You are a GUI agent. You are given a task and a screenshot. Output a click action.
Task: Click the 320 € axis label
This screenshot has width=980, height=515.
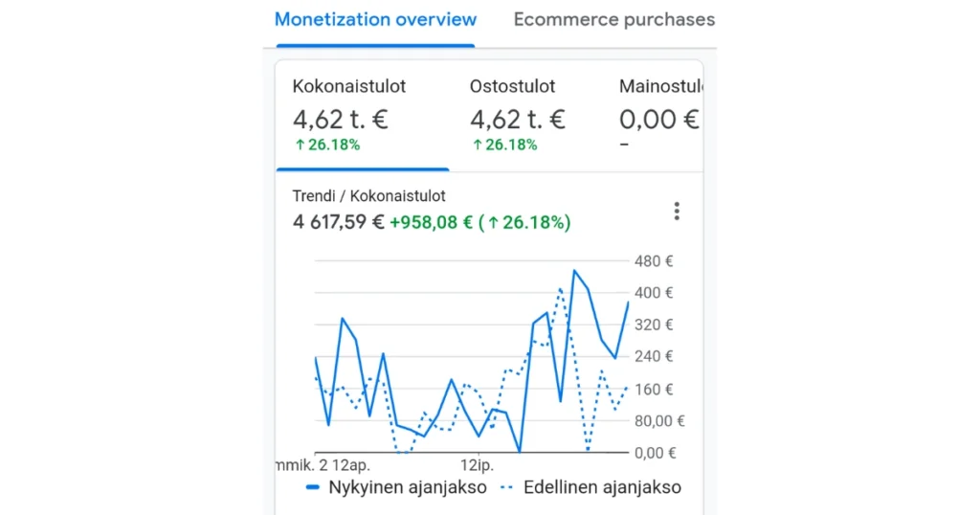[x=654, y=325]
